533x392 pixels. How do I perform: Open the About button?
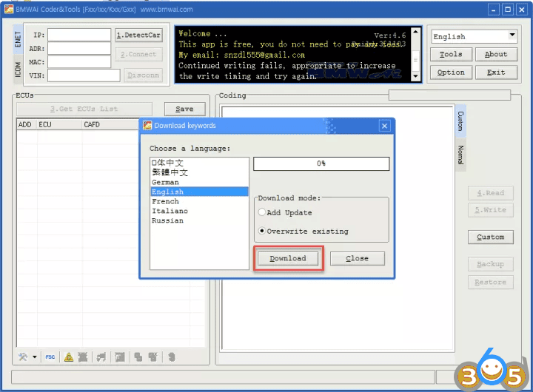coord(496,54)
